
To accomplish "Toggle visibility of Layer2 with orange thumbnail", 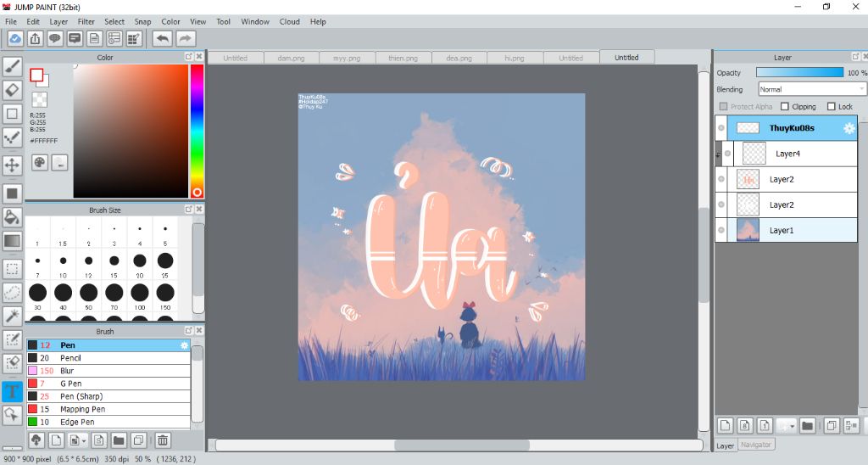I will tap(721, 179).
